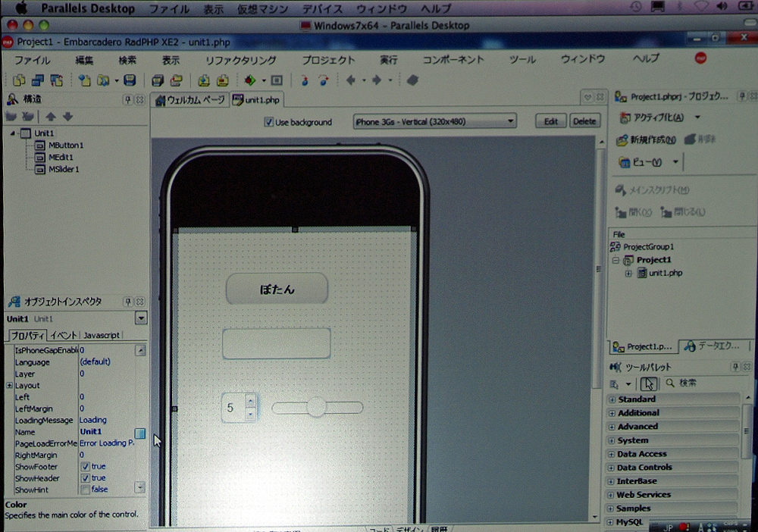The height and width of the screenshot is (532, 758).
Task: Collapse the Unit1 node in 構造 tree
Action: [13, 133]
